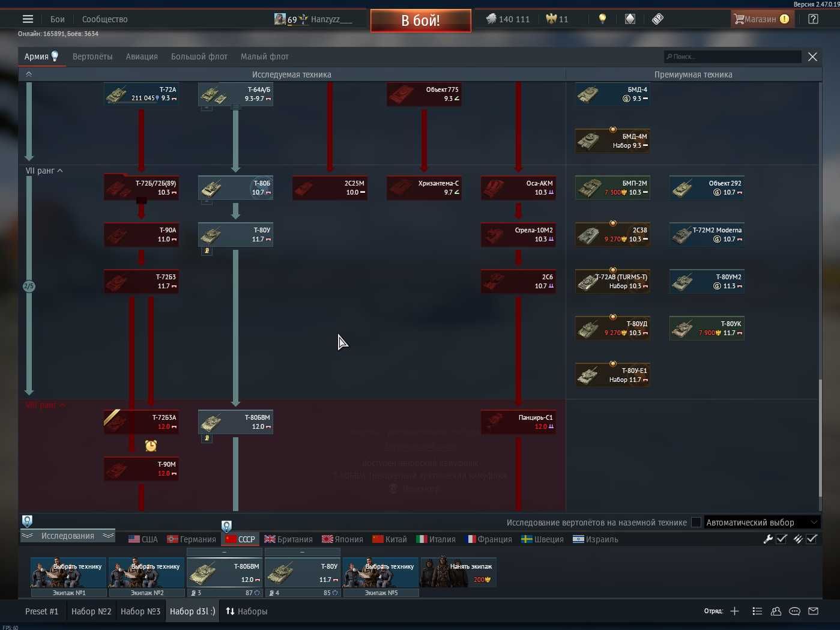Open the lightbulb research points icon
Viewport: 840px width, 630px height.
point(602,19)
